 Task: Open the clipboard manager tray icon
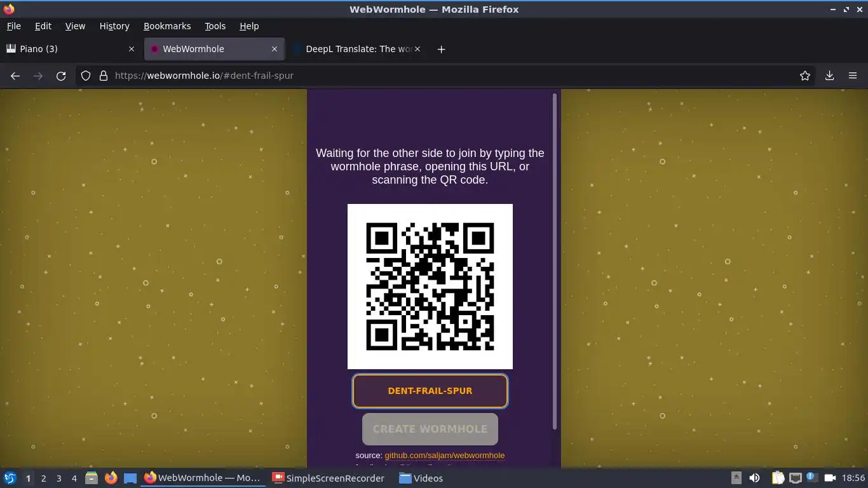(778, 478)
